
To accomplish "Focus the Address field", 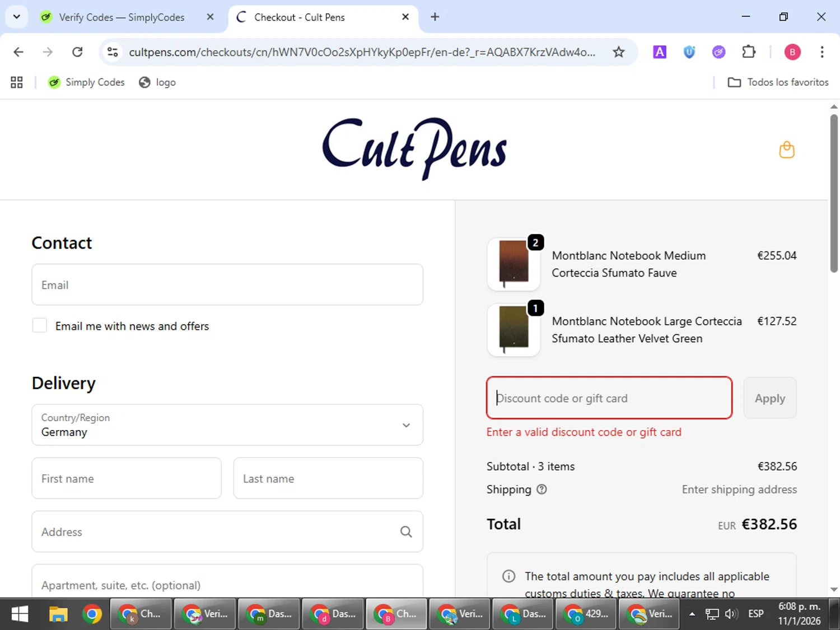I will click(x=227, y=531).
